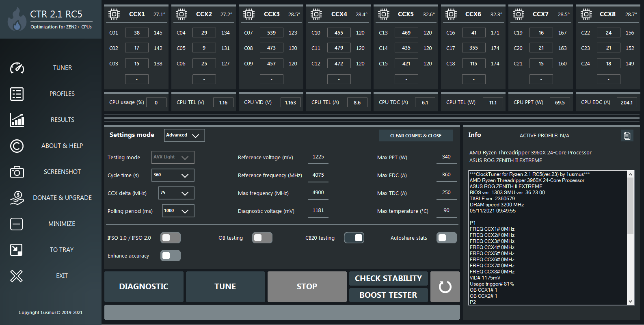The width and height of the screenshot is (644, 325).
Task: Open the Polling period 1000 dropdown
Action: (178, 211)
